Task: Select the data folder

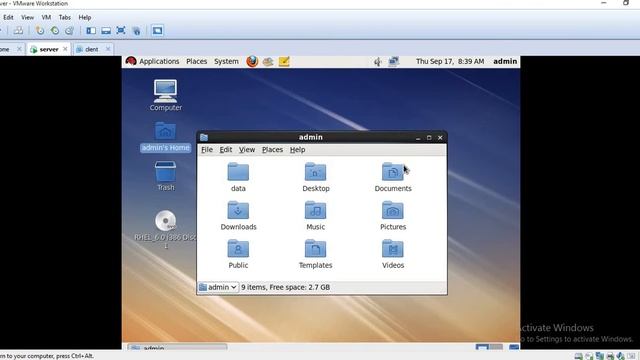Action: pos(238,177)
